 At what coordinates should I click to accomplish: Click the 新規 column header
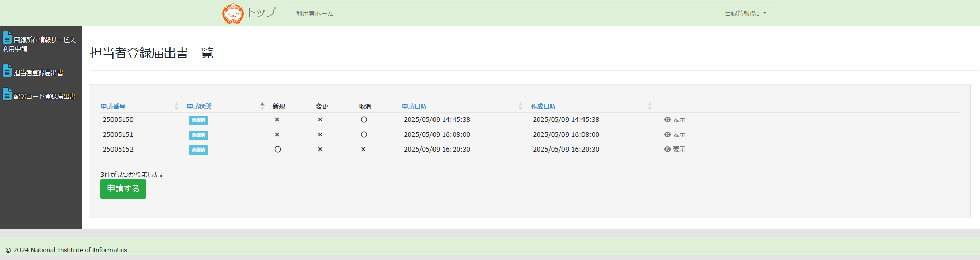pos(279,106)
